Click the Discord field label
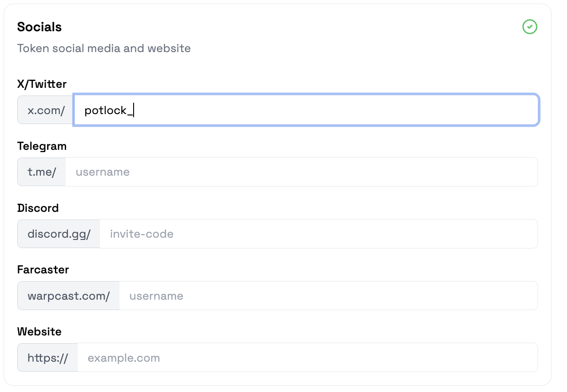 (x=38, y=208)
